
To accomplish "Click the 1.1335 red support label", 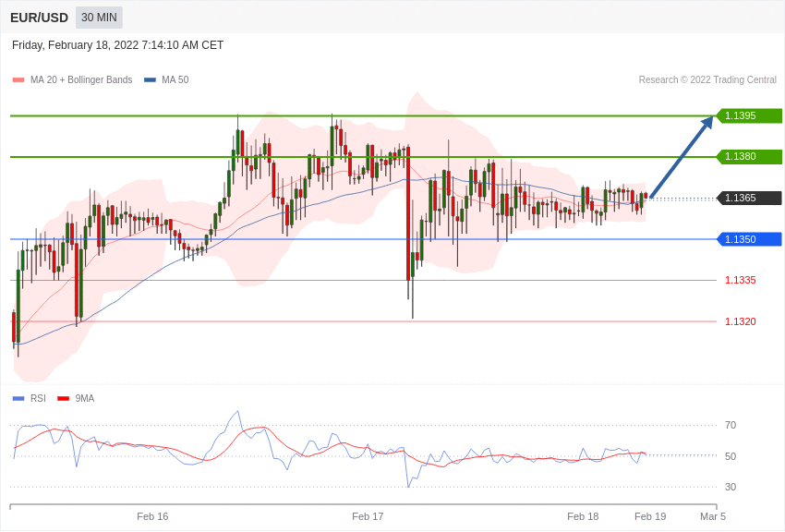I will click(x=741, y=280).
